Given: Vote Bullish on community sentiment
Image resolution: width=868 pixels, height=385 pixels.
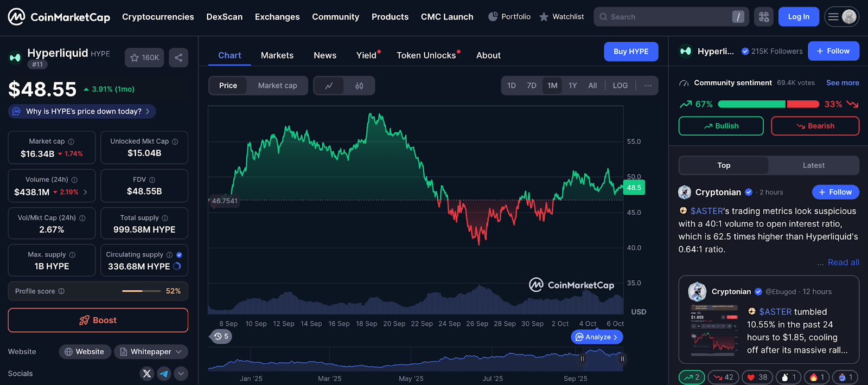Looking at the screenshot, I should [721, 126].
